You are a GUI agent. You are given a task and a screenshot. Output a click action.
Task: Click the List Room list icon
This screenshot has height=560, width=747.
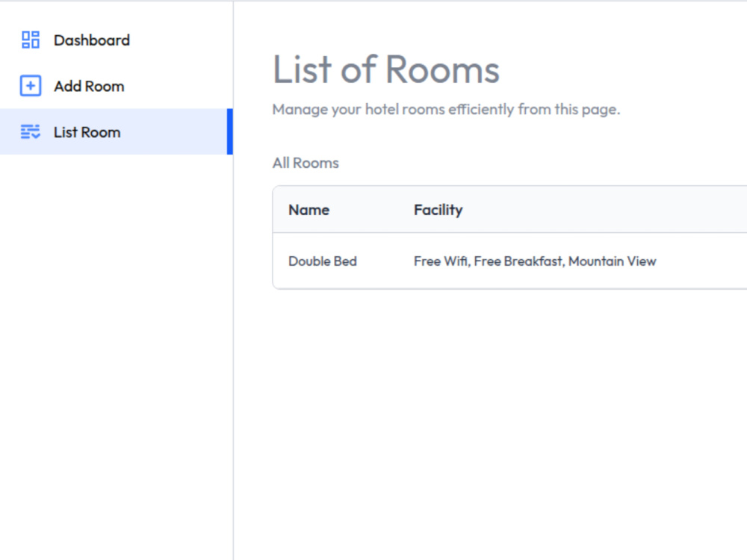31,132
